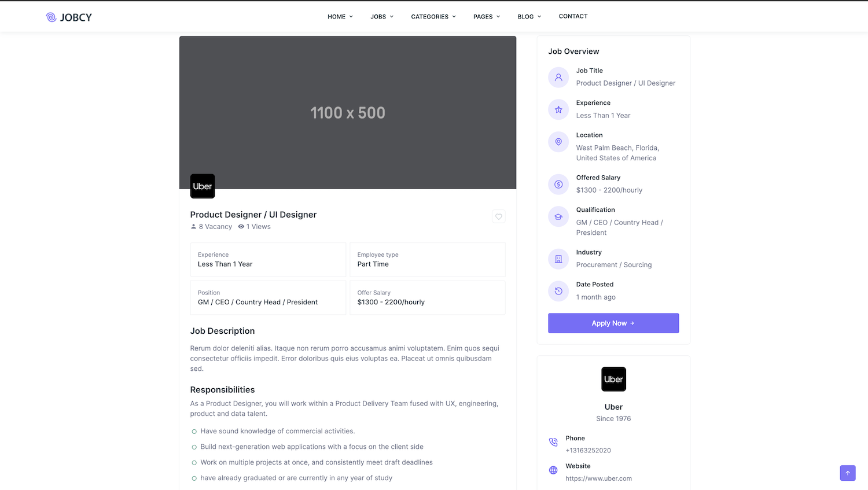Expand the Jobs dropdown menu
Screen dimensions: 868x490
pos(381,17)
